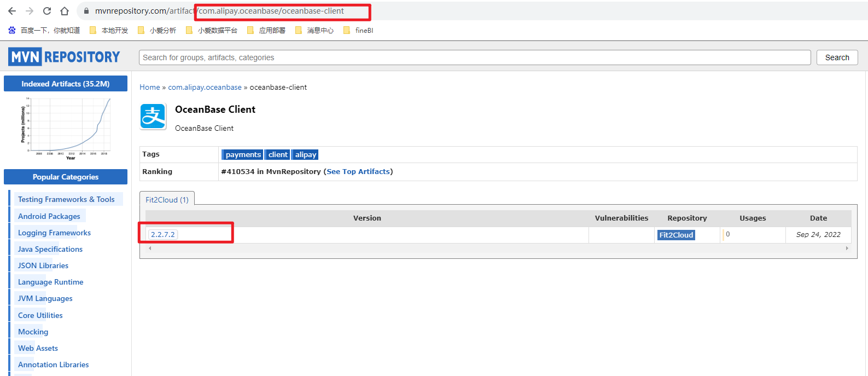Open Testing Frameworks & Tools category

(x=66, y=199)
